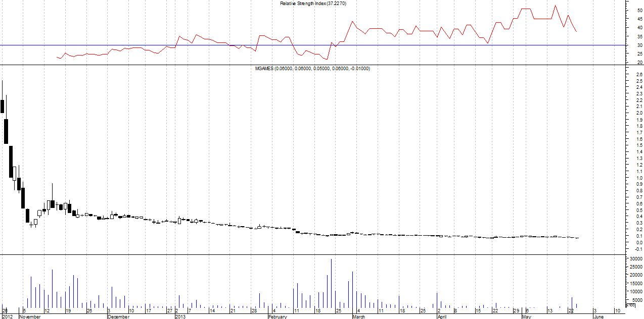Click the 30000 label on volume axis
Image resolution: width=644 pixels, height=319 pixels.
click(635, 258)
